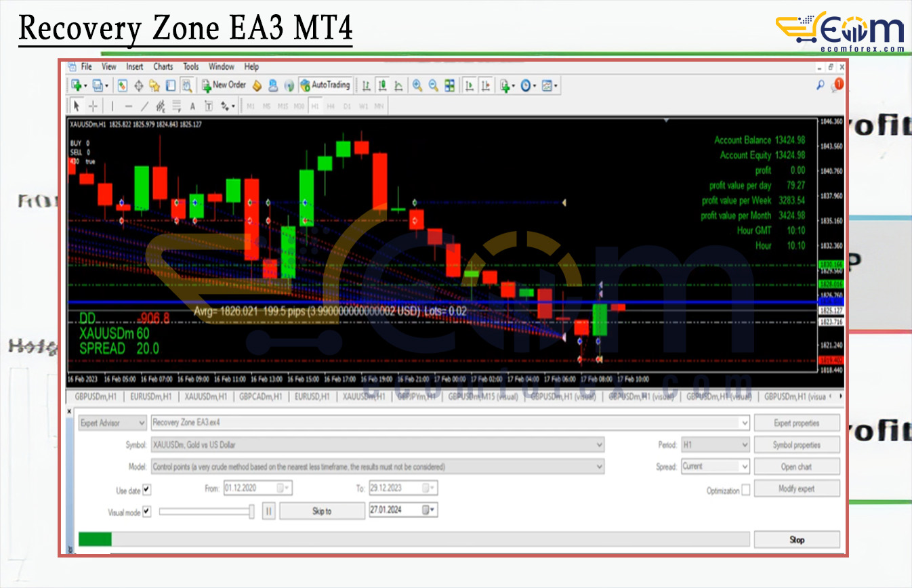This screenshot has width=912, height=588.
Task: Switch chart to candlestick view icon
Action: coord(382,85)
